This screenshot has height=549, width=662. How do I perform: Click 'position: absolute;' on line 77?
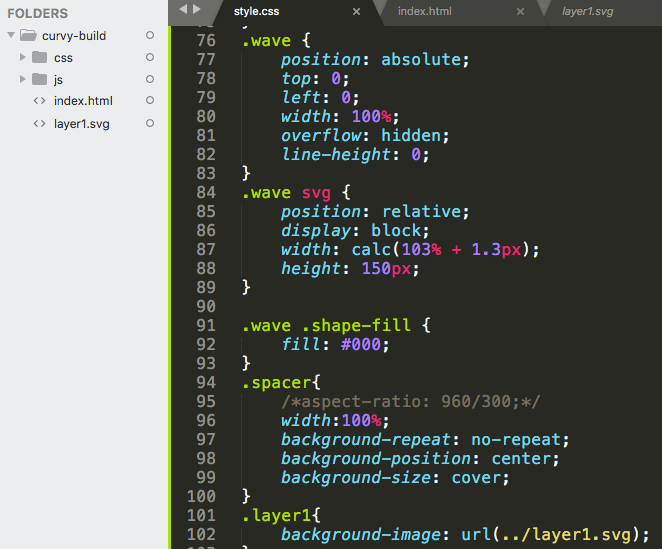click(375, 60)
